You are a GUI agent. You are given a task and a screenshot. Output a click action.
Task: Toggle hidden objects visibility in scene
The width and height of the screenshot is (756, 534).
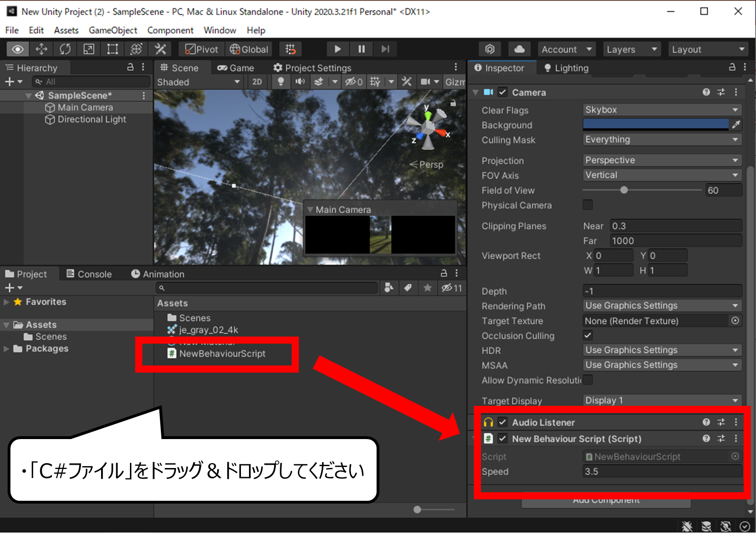(354, 82)
